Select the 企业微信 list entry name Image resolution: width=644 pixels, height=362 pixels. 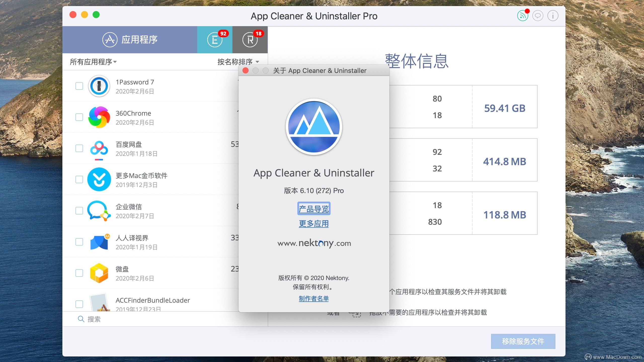[x=129, y=207]
